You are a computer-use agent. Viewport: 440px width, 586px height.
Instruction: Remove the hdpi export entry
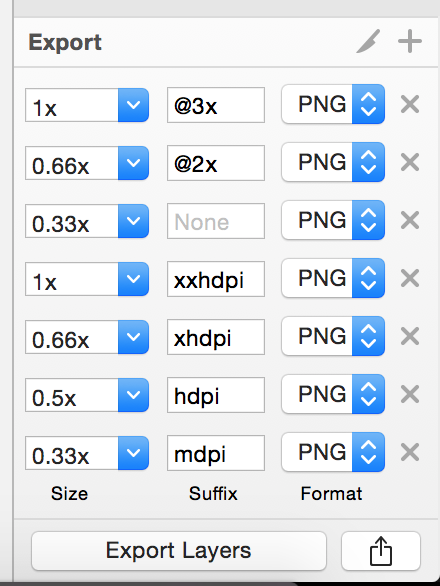[410, 394]
